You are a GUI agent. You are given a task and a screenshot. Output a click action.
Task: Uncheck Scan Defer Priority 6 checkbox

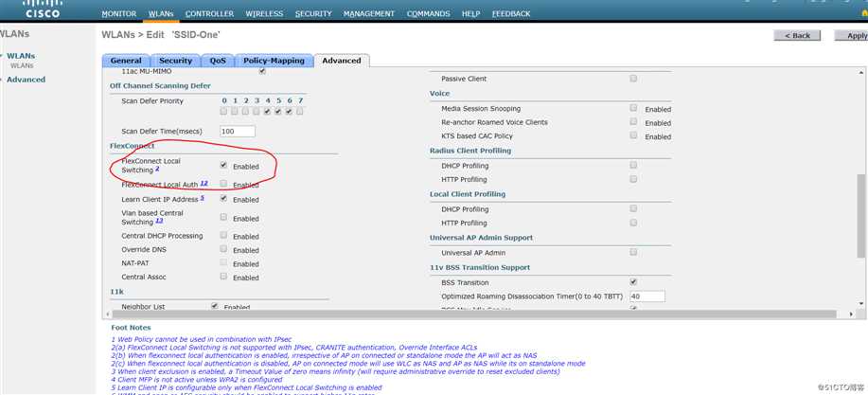[x=289, y=111]
